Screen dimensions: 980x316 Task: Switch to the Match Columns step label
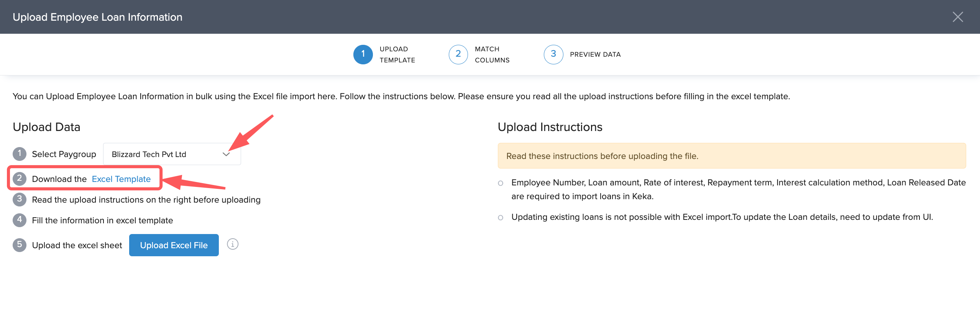(492, 54)
